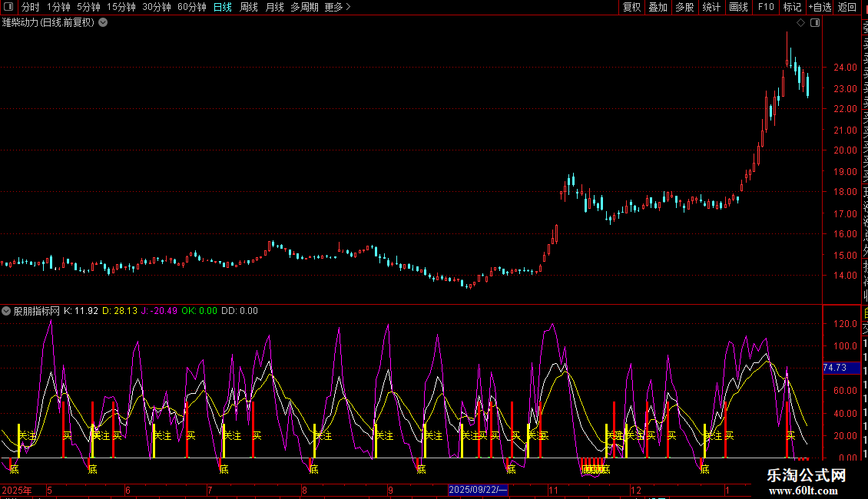Toggle the right side panel icon
868x499 pixels.
click(x=815, y=23)
